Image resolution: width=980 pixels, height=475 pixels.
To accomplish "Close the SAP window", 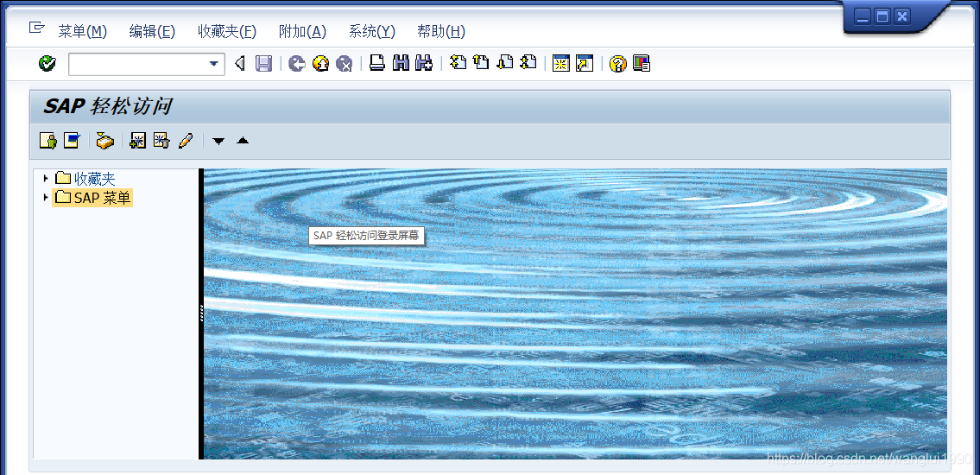I will pyautogui.click(x=901, y=16).
